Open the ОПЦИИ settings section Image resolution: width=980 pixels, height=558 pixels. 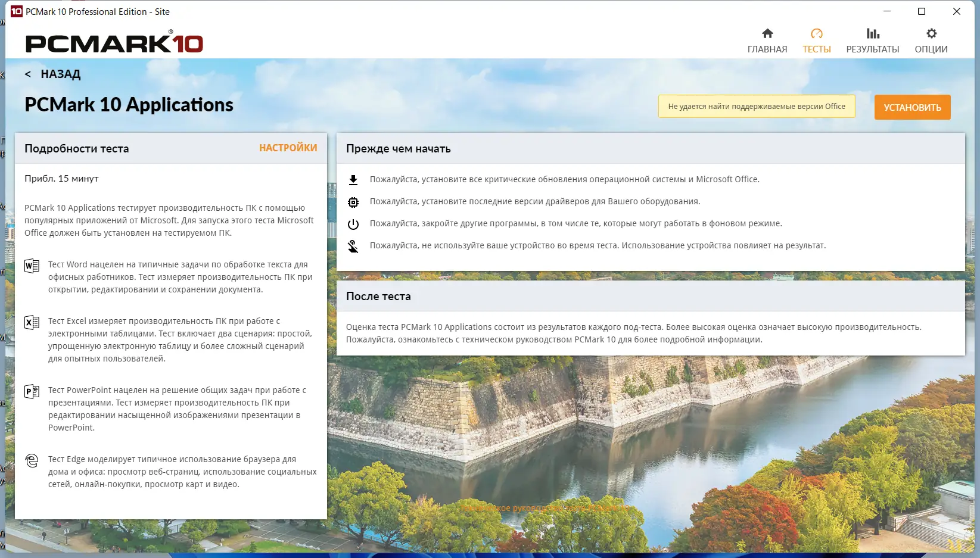pos(931,41)
